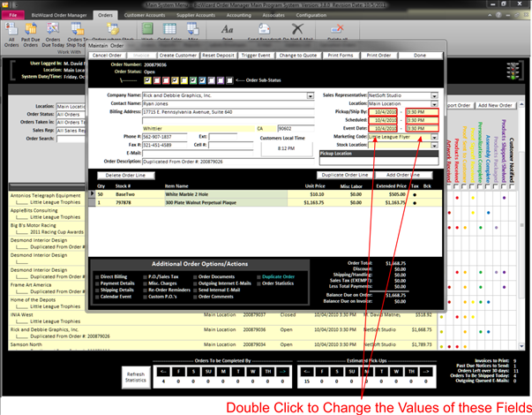Switch to Supplier Accounts tab

click(x=196, y=15)
